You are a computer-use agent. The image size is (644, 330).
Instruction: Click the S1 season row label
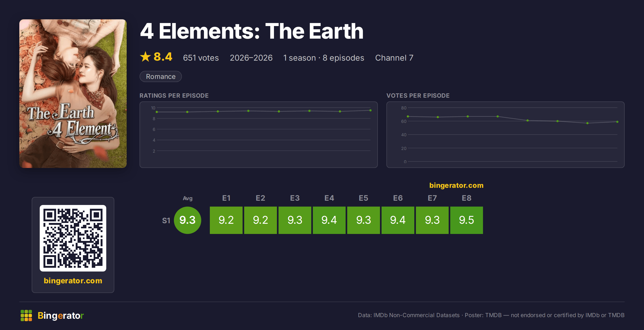(166, 221)
